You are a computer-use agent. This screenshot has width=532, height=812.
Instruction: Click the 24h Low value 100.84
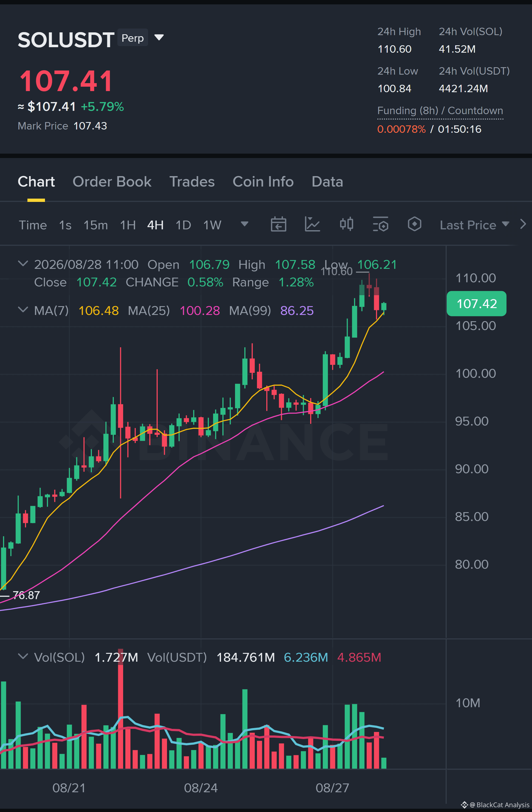coord(395,89)
